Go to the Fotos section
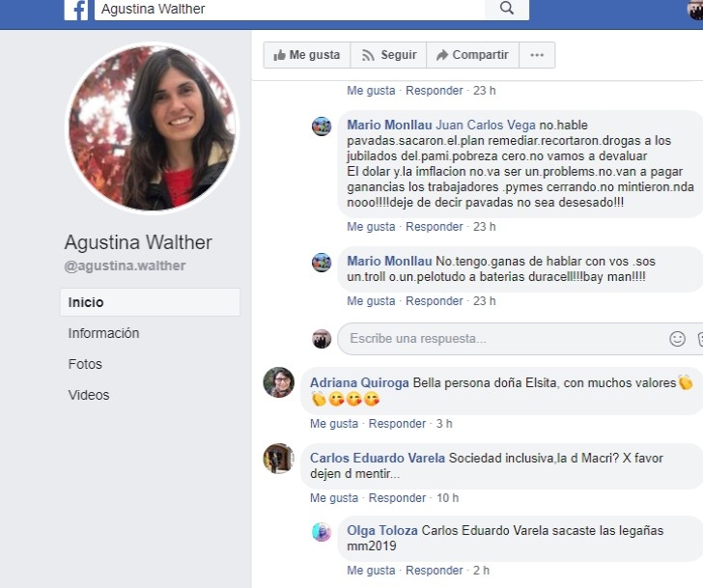This screenshot has height=588, width=703. point(85,364)
